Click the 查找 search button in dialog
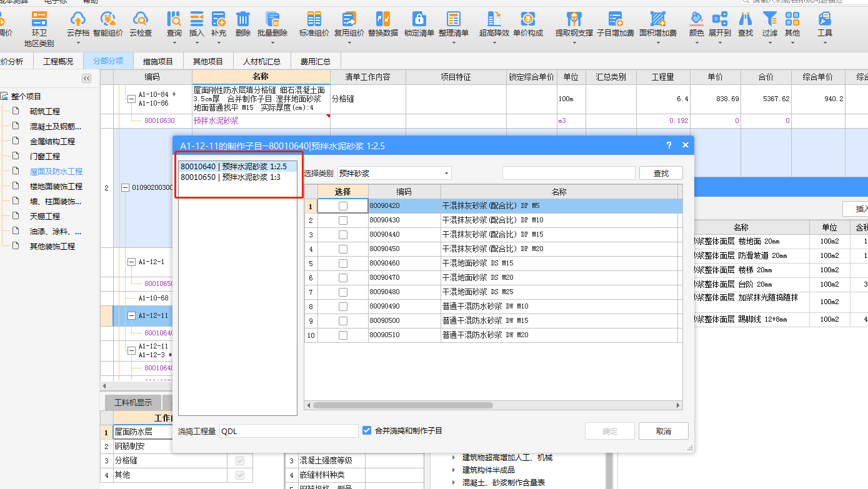The height and width of the screenshot is (489, 868). coord(661,173)
